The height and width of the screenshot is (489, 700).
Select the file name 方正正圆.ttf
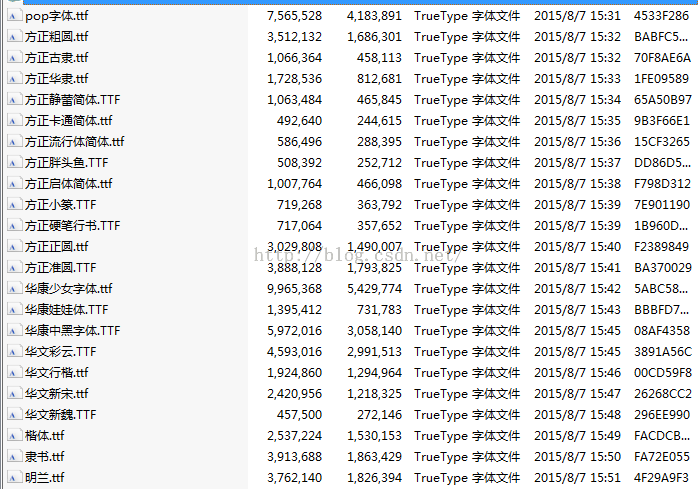click(x=57, y=247)
